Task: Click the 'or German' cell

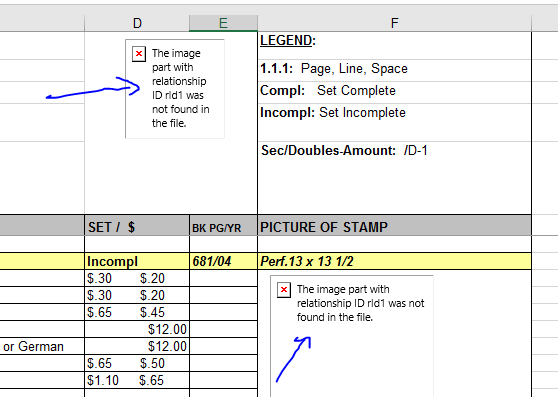Action: click(42, 346)
